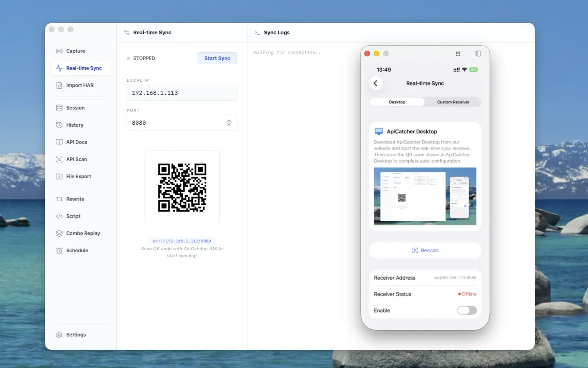Click the Port 8080 input field

[x=182, y=123]
